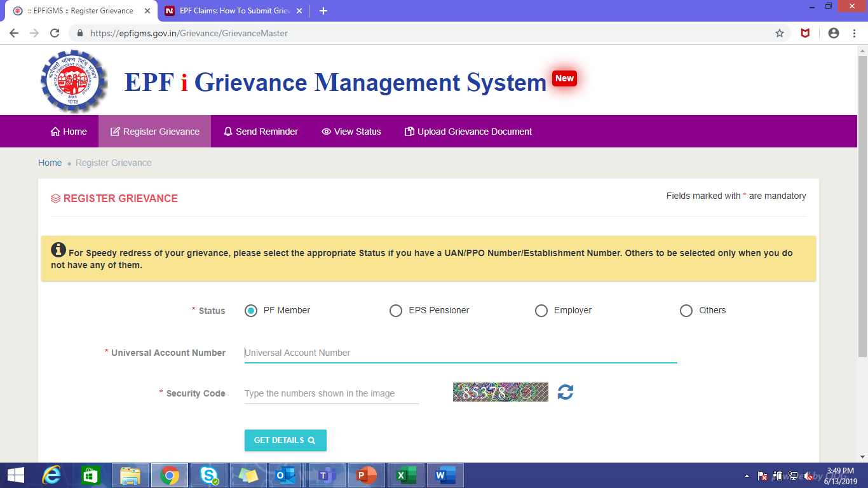Close the EPFiGMS Register Grievance tab
This screenshot has height=488, width=868.
[147, 11]
